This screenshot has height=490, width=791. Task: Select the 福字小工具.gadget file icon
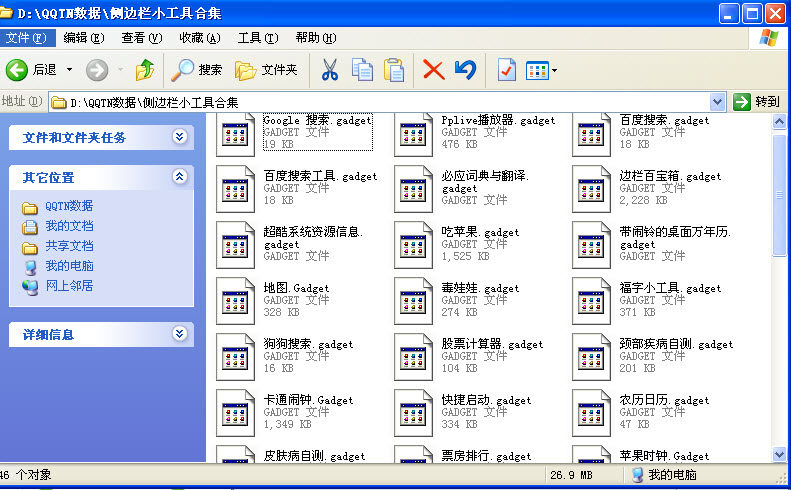[x=591, y=301]
